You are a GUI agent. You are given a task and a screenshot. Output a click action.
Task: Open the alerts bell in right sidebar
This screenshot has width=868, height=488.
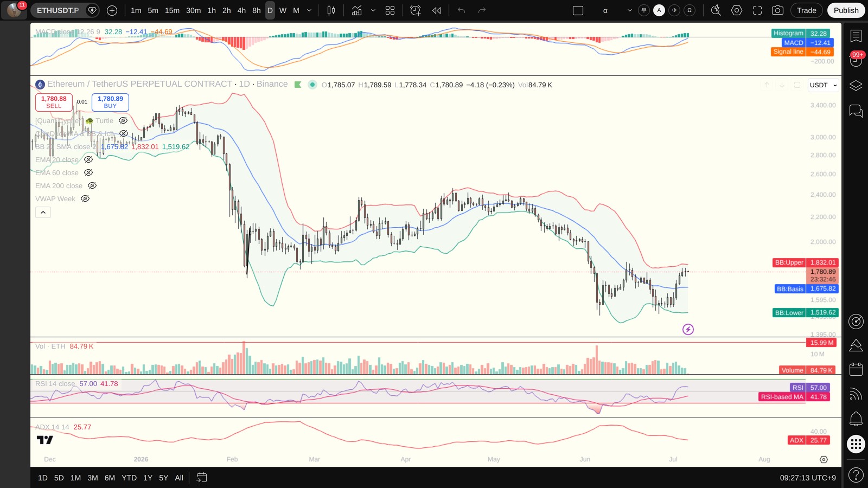point(856,419)
